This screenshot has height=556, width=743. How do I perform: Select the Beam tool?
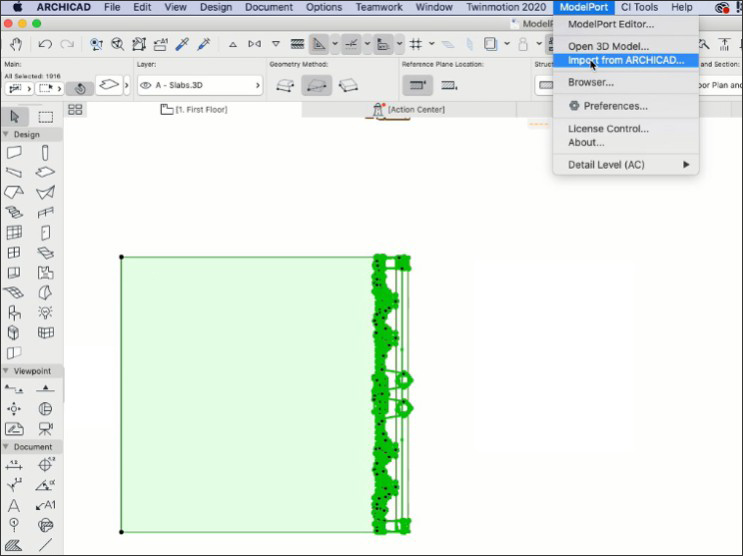[14, 172]
